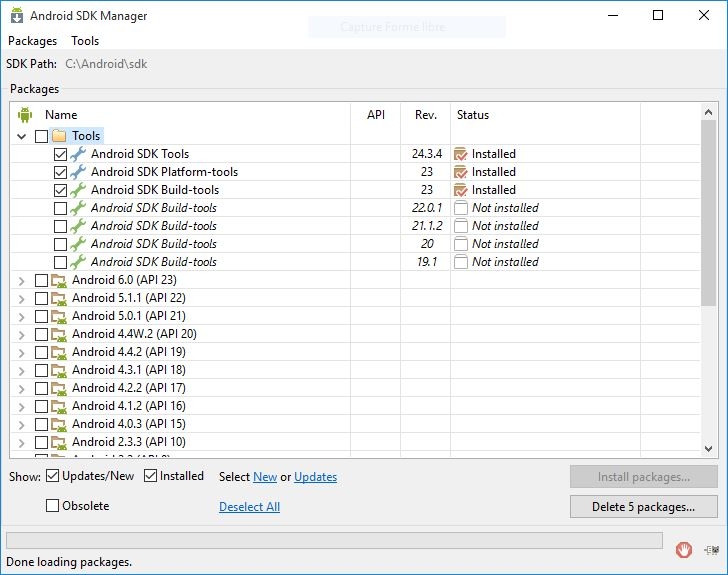Click the Deselect All link
The image size is (728, 575).
coord(249,507)
